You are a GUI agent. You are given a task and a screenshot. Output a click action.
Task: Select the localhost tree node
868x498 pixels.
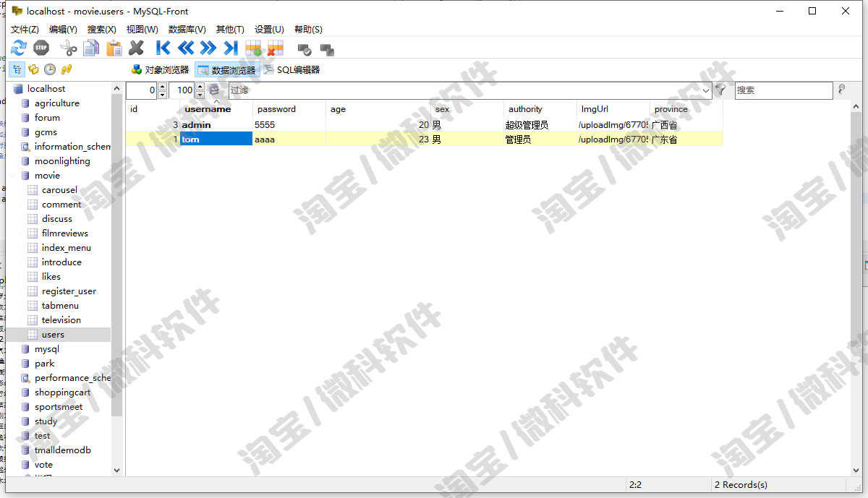pos(46,89)
